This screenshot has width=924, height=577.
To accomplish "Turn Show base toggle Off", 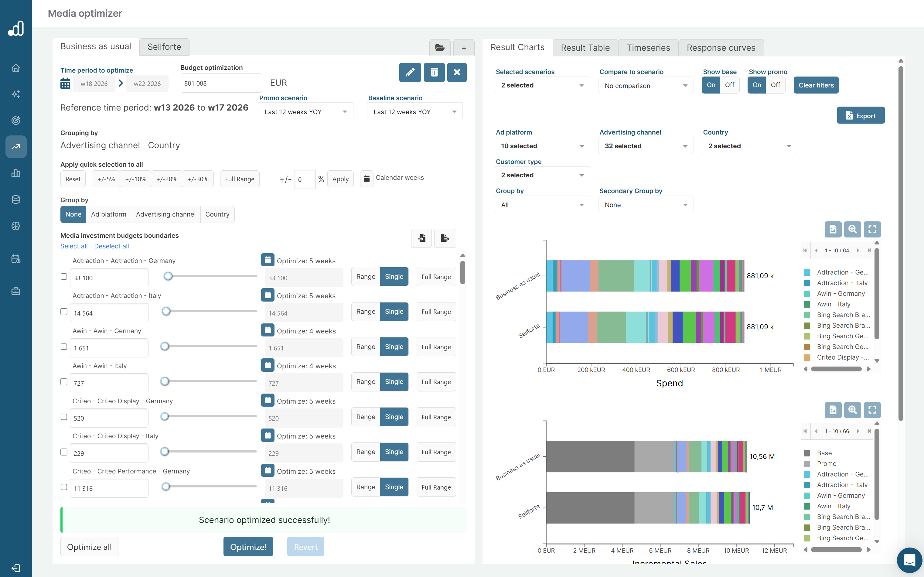I will 729,85.
